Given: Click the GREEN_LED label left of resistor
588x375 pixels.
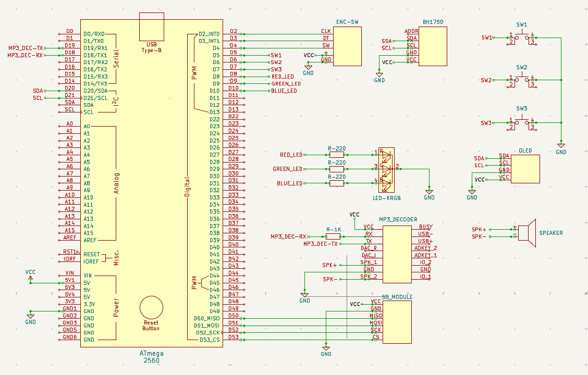Looking at the screenshot, I should (x=288, y=169).
